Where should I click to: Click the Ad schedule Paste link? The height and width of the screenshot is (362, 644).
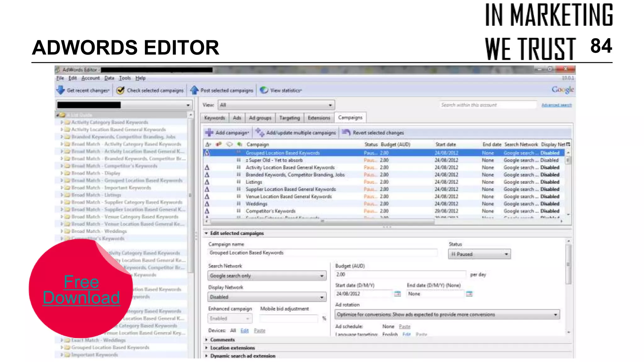coord(405,326)
